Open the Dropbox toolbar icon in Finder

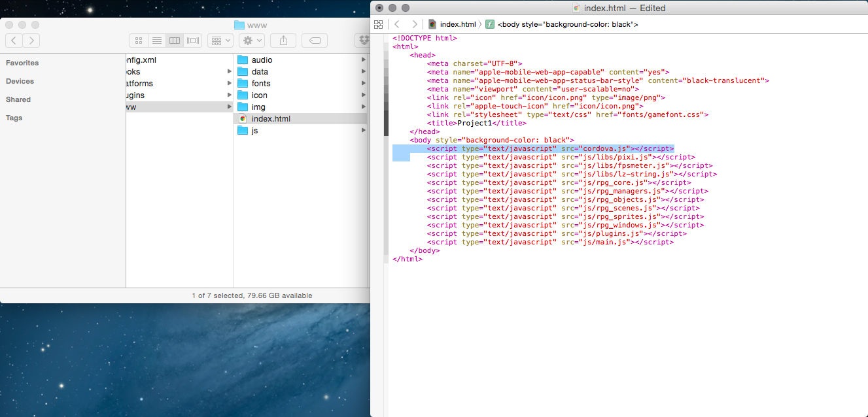pos(362,41)
